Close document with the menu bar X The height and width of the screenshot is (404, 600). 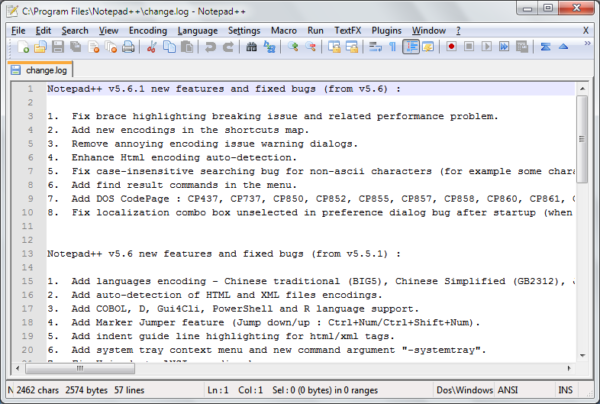(586, 30)
